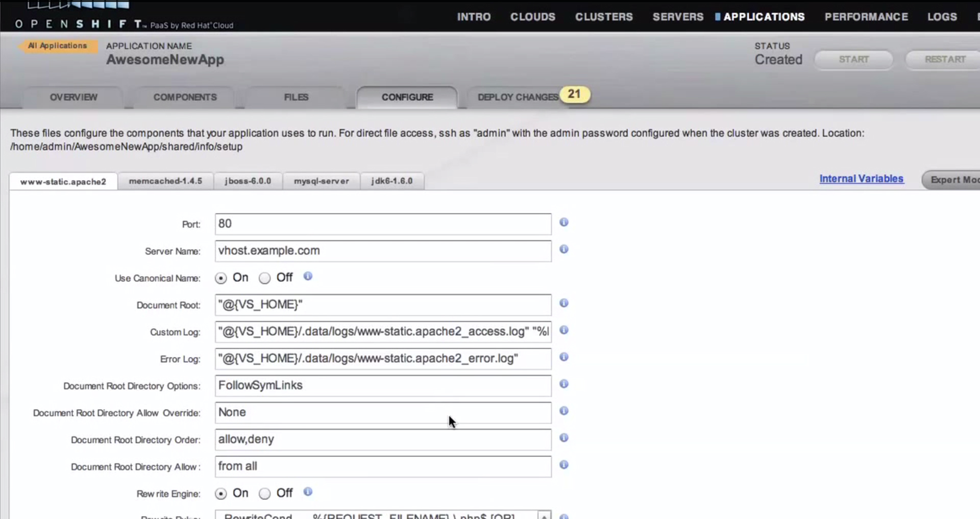The image size is (980, 519).
Task: Click info icon for Directory Allow Override
Action: point(563,411)
